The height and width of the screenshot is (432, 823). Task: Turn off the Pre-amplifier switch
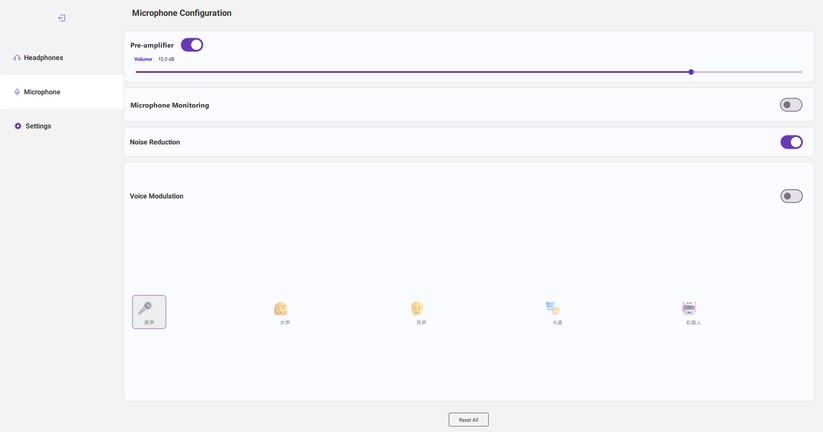tap(192, 45)
